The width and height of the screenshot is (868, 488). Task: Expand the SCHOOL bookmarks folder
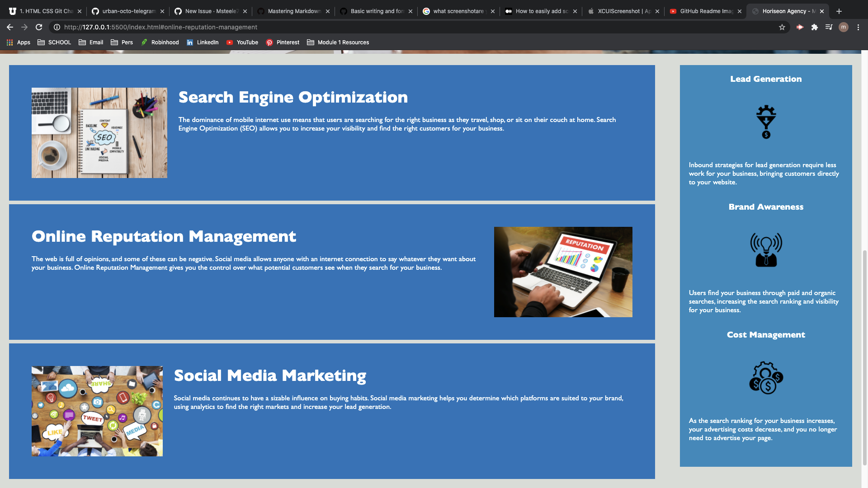pyautogui.click(x=54, y=42)
